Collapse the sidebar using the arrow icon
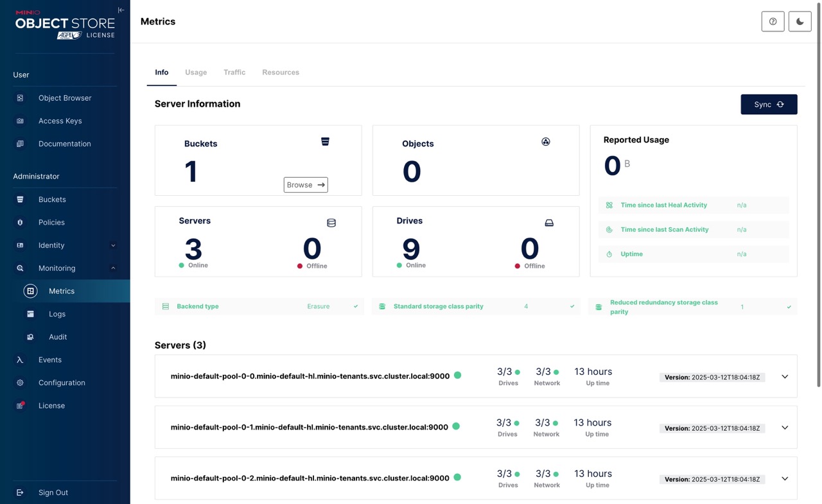822x504 pixels. point(121,10)
